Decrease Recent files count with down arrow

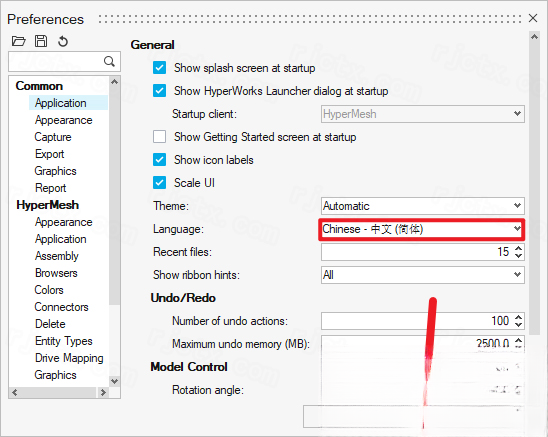[519, 256]
